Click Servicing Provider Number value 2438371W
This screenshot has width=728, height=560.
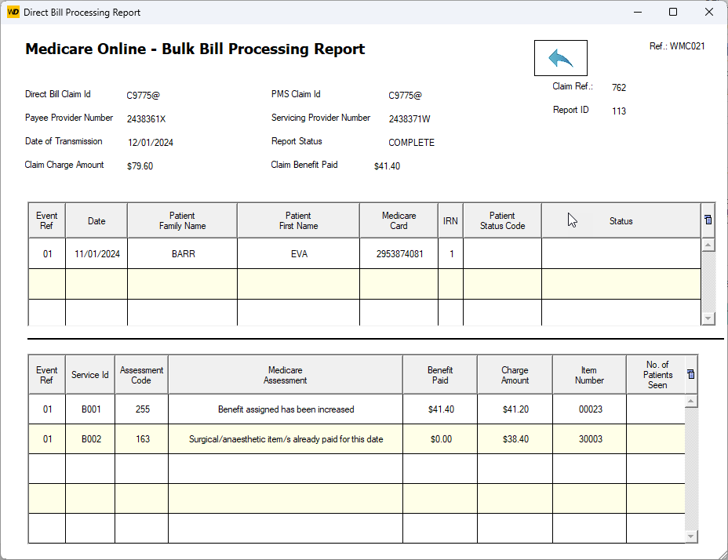tap(409, 119)
